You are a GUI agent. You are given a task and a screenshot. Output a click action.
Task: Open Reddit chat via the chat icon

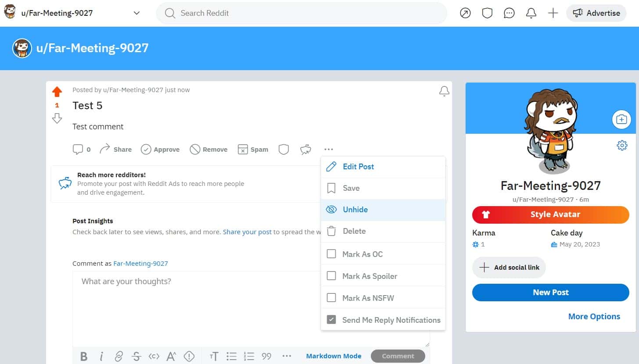pos(509,13)
